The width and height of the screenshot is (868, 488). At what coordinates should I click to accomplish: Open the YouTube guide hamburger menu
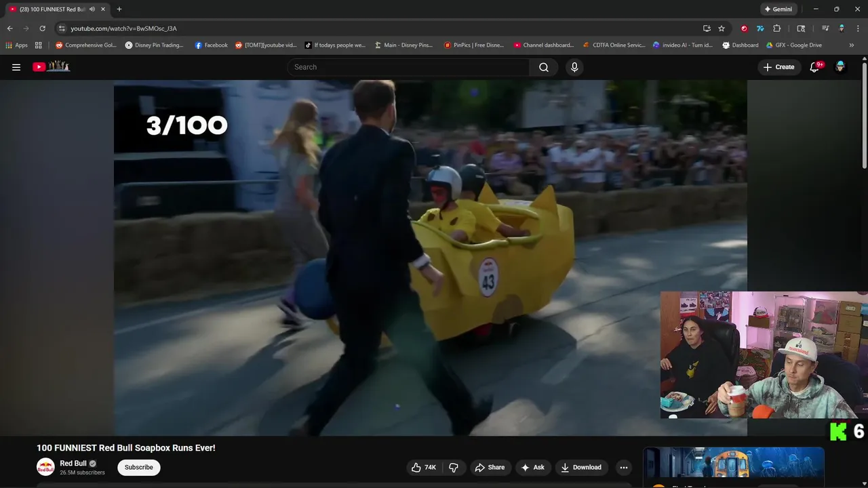point(16,67)
